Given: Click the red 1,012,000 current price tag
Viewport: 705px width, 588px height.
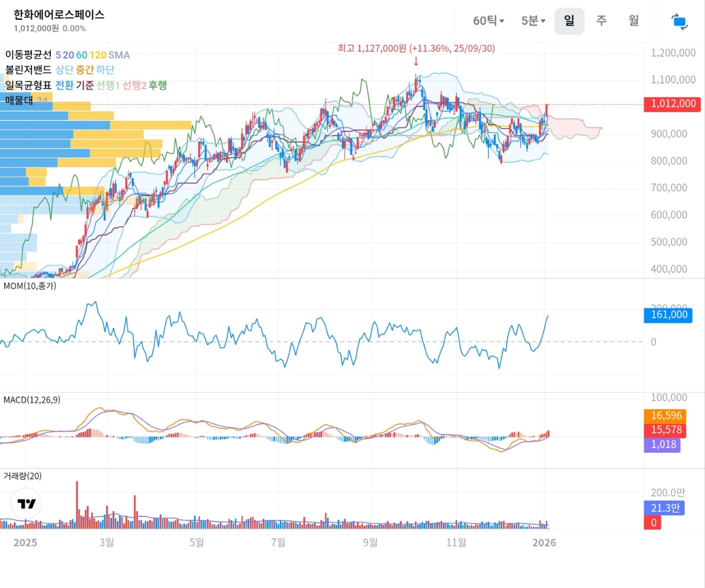Looking at the screenshot, I should coord(673,104).
